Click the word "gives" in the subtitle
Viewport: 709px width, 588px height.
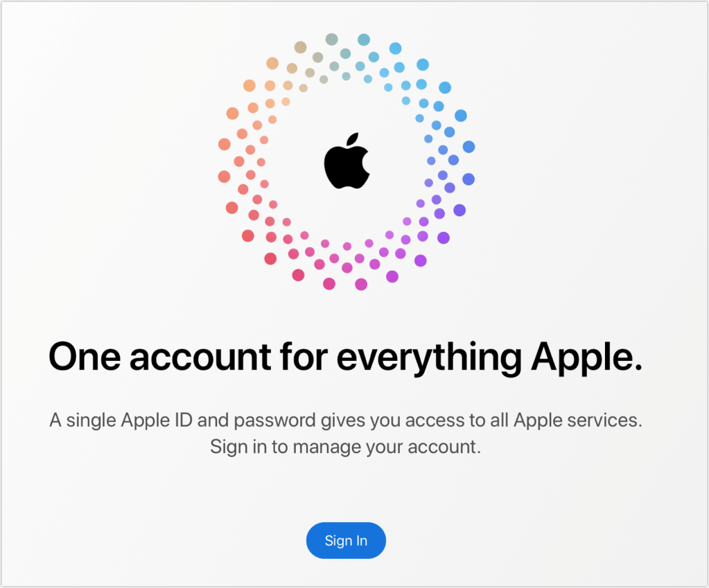point(343,421)
